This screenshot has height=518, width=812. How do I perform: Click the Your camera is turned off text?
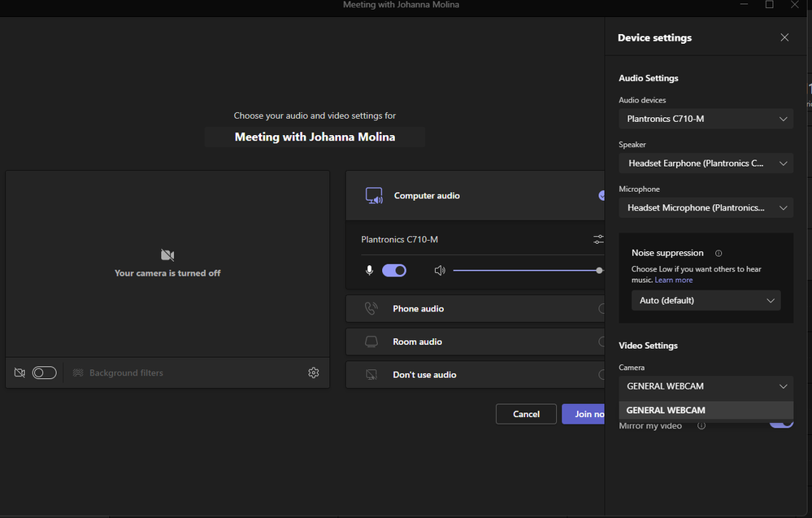click(167, 273)
